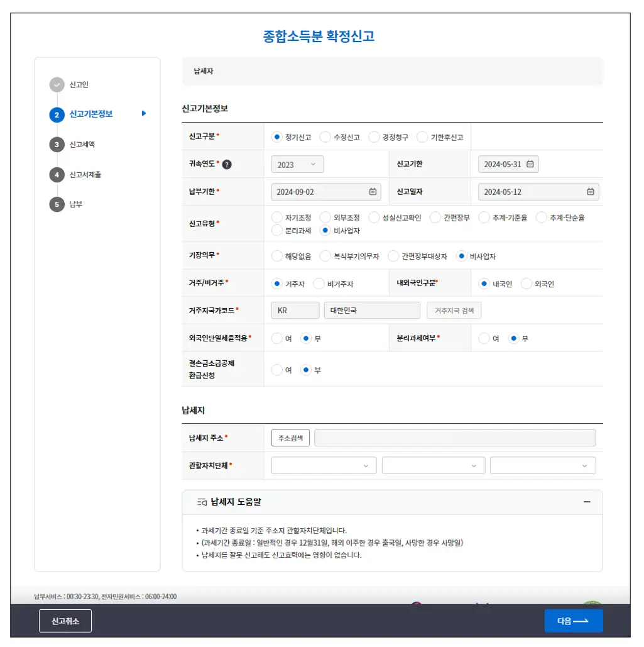This screenshot has height=647, width=644.
Task: Open the last 관할자치단체 dropdown
Action: click(x=542, y=465)
